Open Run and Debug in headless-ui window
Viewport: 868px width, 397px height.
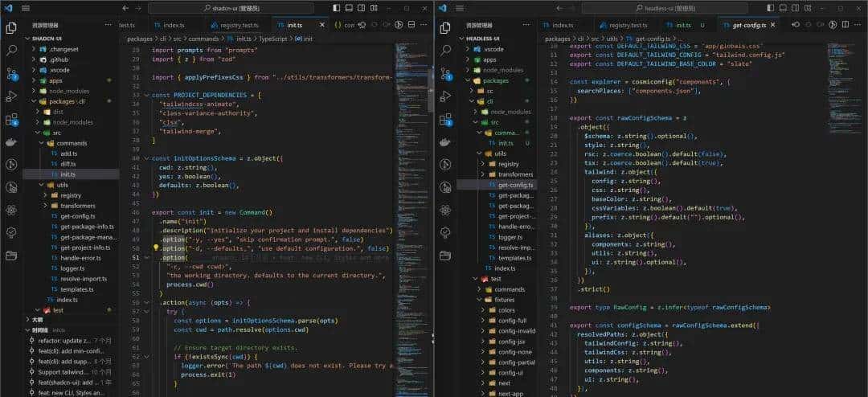[x=445, y=96]
